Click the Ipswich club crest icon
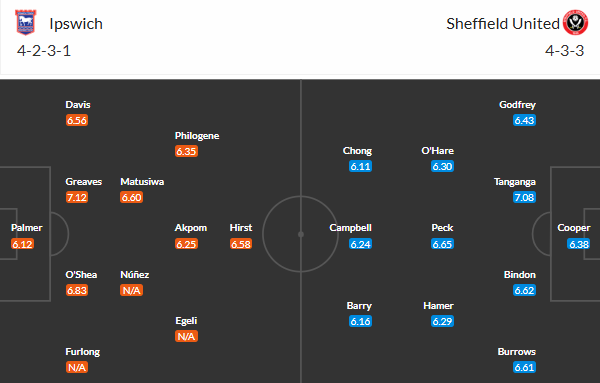 coord(25,23)
